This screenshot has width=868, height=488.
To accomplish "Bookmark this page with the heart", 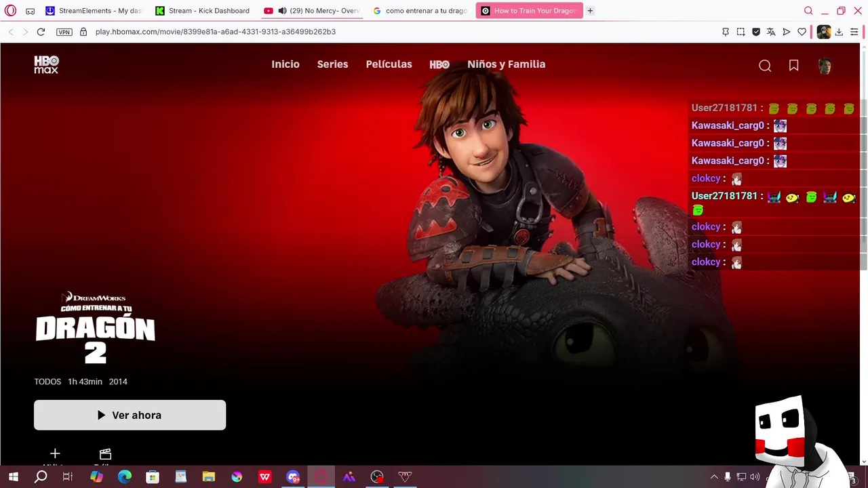I will tap(802, 32).
